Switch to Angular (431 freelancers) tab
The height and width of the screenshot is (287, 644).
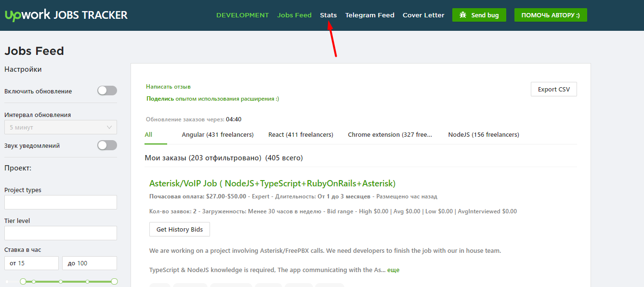[x=218, y=135]
